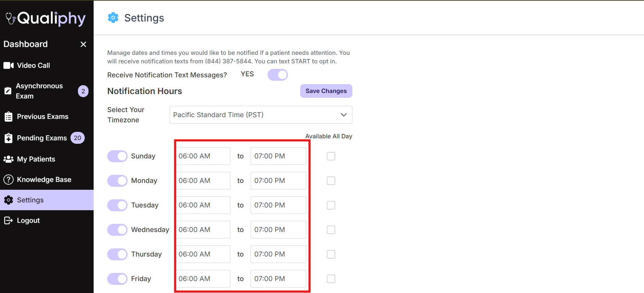This screenshot has height=293, width=644.
Task: Click the Previous Exams clipboard list icon
Action: tap(9, 117)
